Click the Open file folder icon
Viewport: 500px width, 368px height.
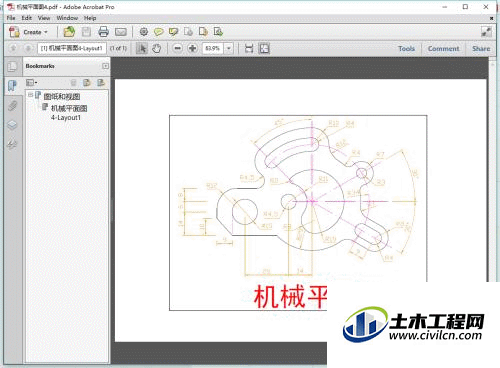pyautogui.click(x=69, y=32)
